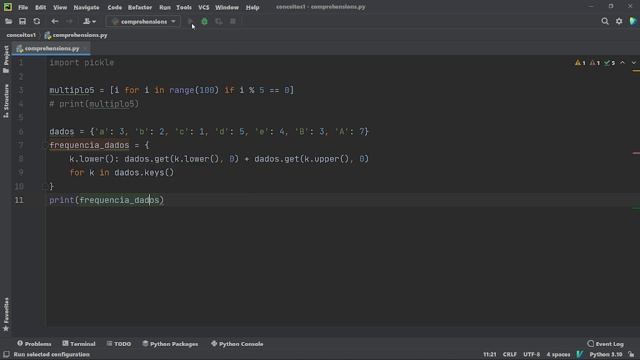Close the comprehensions.py editor tab

(x=85, y=49)
